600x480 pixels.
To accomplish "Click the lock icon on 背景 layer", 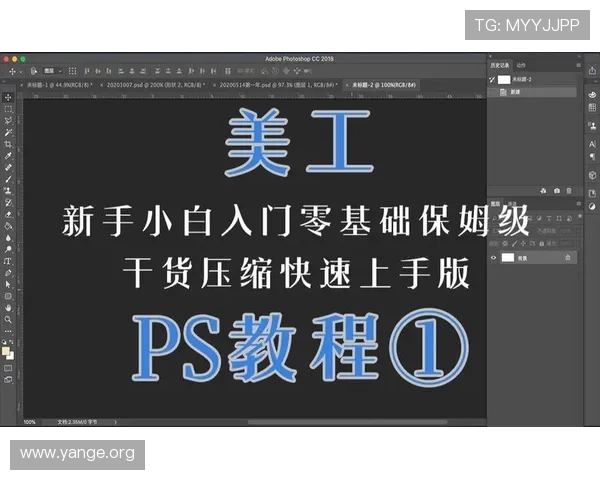I will [x=568, y=258].
